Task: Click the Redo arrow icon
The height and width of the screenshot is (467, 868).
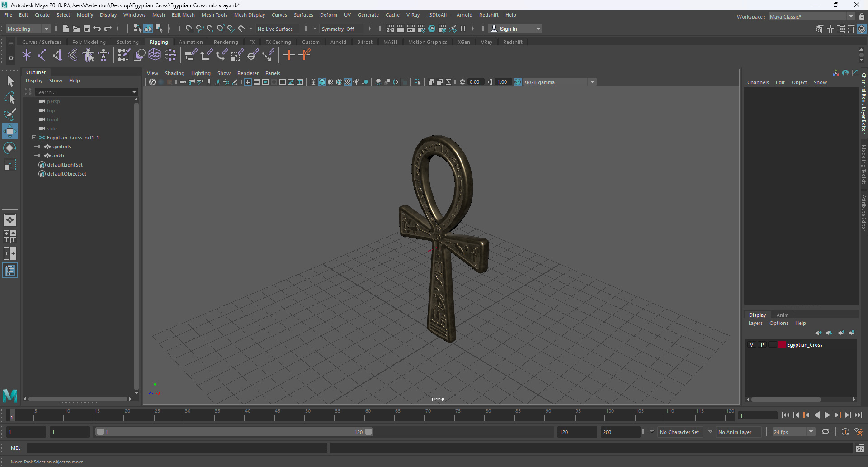Action: click(108, 29)
